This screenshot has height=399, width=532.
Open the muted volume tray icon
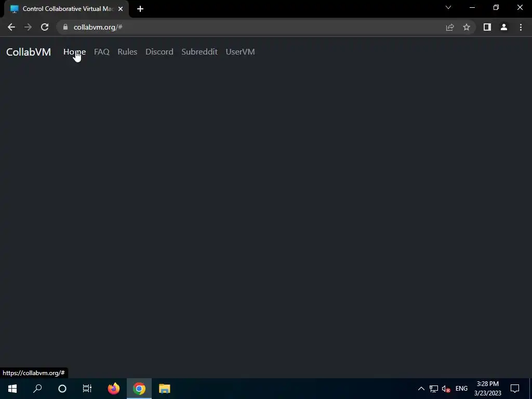click(x=446, y=389)
